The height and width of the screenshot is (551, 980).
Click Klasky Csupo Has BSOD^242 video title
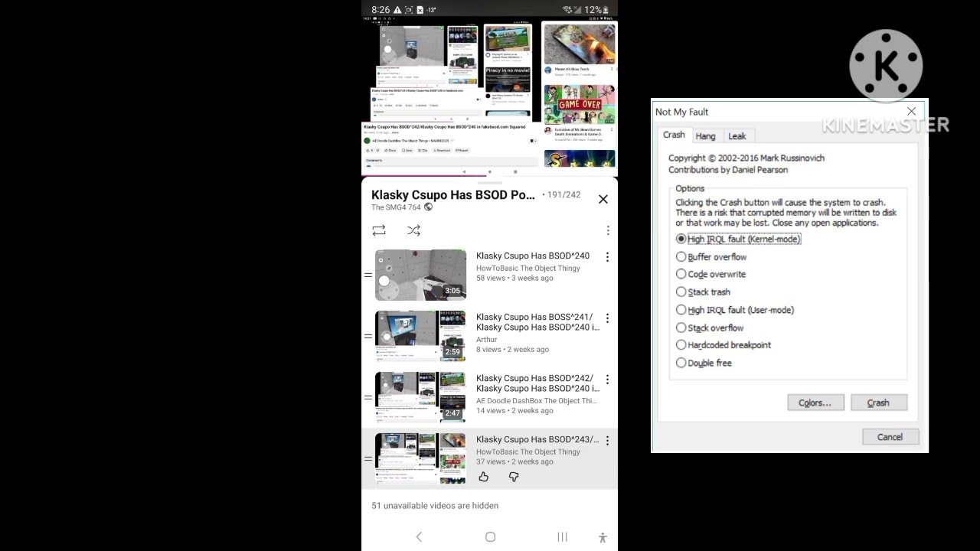(537, 383)
